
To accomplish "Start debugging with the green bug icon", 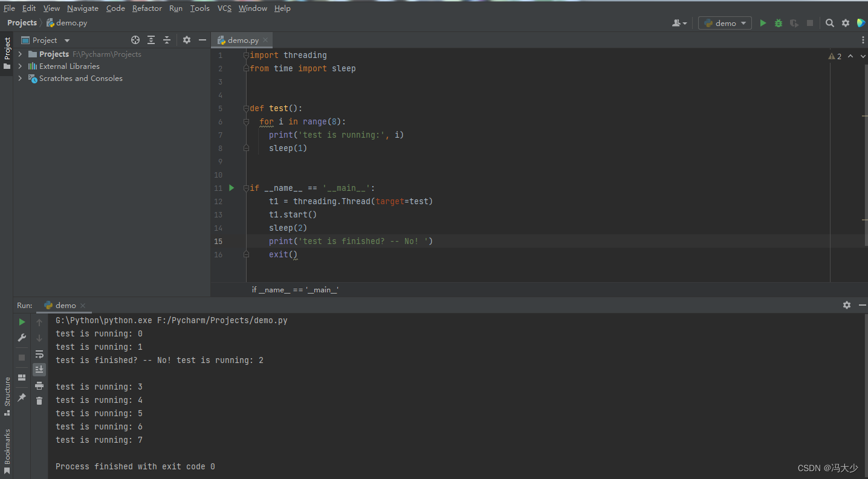I will pyautogui.click(x=779, y=23).
